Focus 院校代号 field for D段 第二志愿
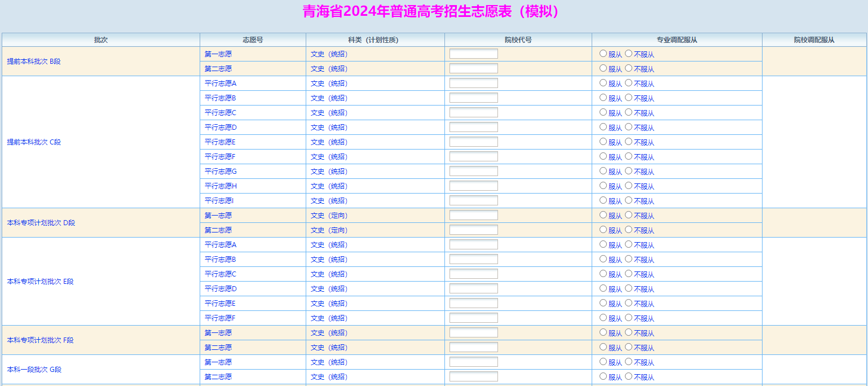Screen dimensions: 868x386 pos(473,230)
